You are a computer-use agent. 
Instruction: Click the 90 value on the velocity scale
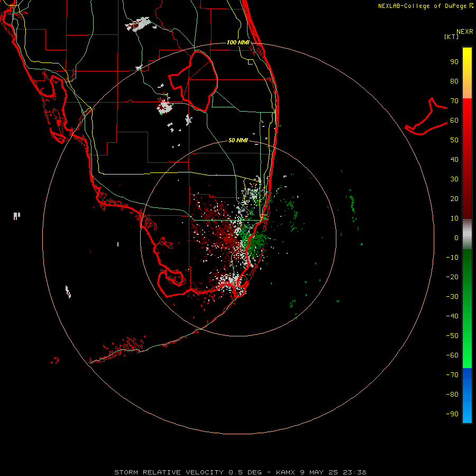(x=454, y=62)
